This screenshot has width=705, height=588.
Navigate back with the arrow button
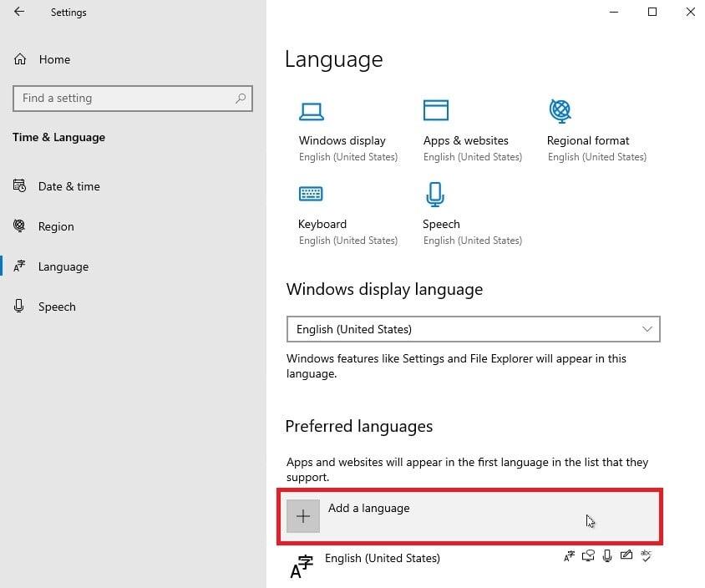pyautogui.click(x=18, y=12)
